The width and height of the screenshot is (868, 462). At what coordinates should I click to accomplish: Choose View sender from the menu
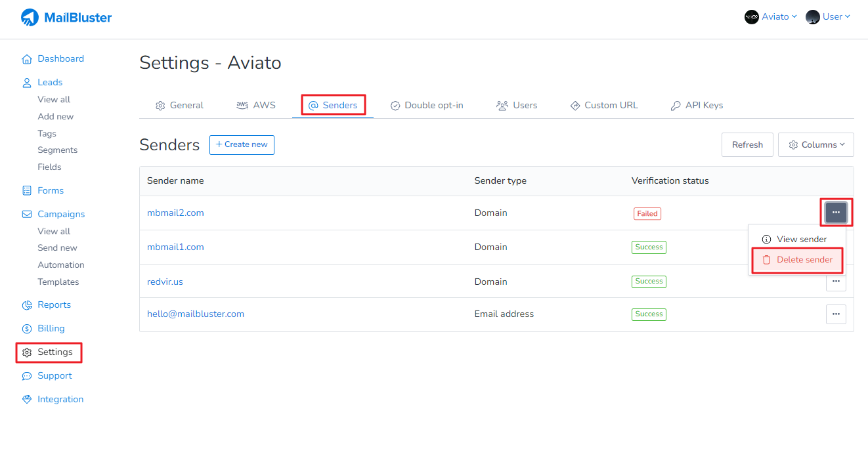794,240
